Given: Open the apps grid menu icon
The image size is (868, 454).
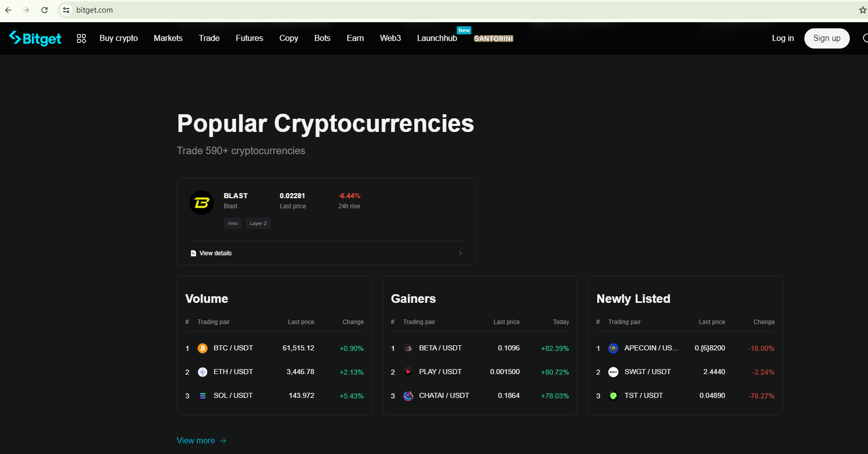Looking at the screenshot, I should 81,38.
